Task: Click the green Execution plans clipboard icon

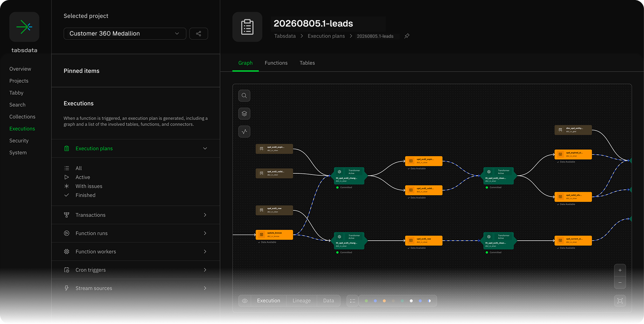Action: point(67,148)
